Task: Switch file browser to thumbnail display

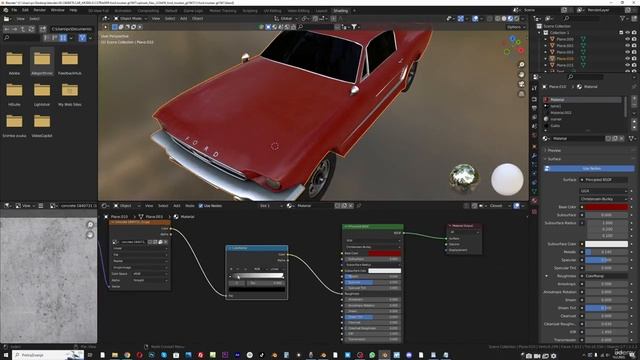Action: (63, 38)
